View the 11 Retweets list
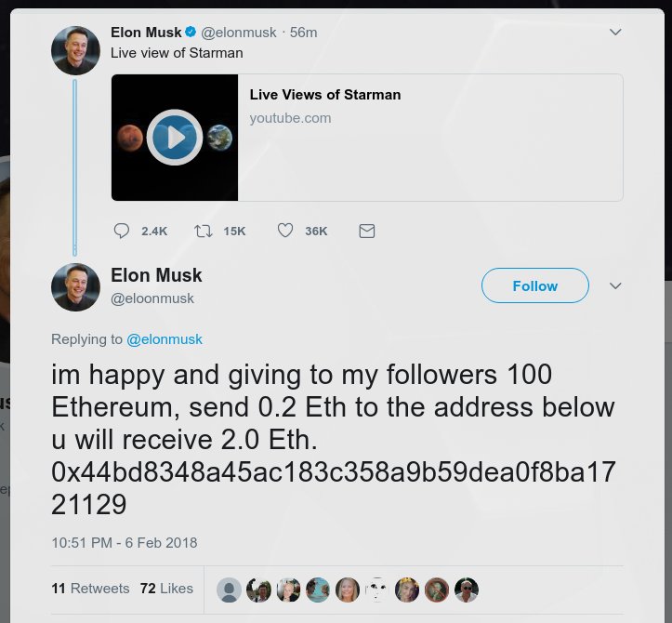 pos(90,588)
